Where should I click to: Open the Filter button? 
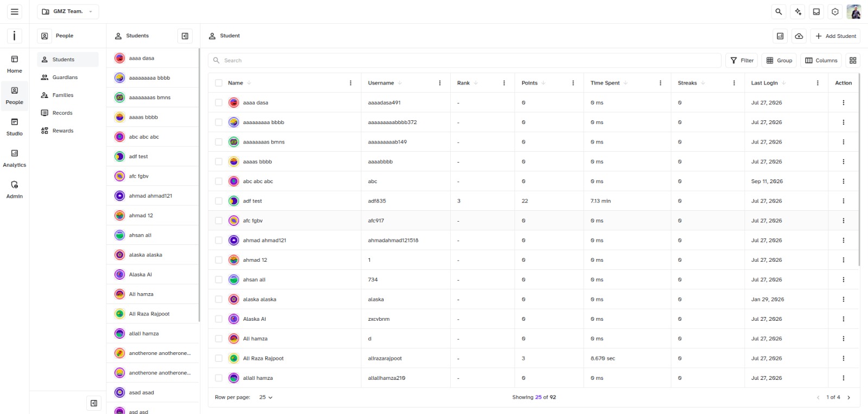point(742,60)
